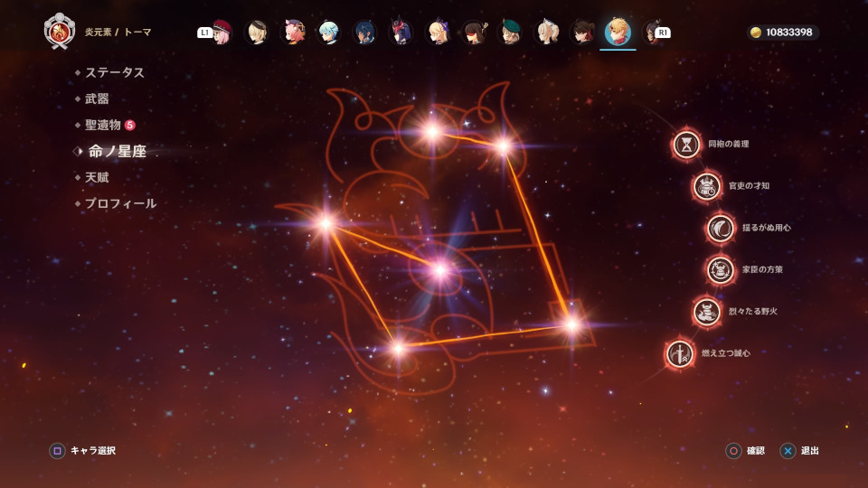
Task: Click the 燃え立つ誠心 label
Action: click(x=726, y=353)
